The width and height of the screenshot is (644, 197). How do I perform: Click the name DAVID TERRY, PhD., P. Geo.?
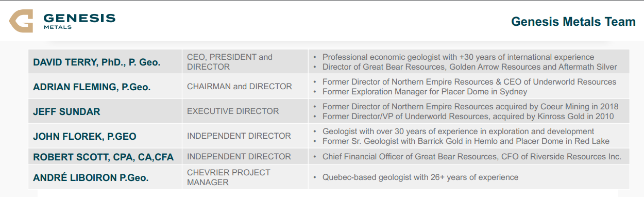pos(97,62)
